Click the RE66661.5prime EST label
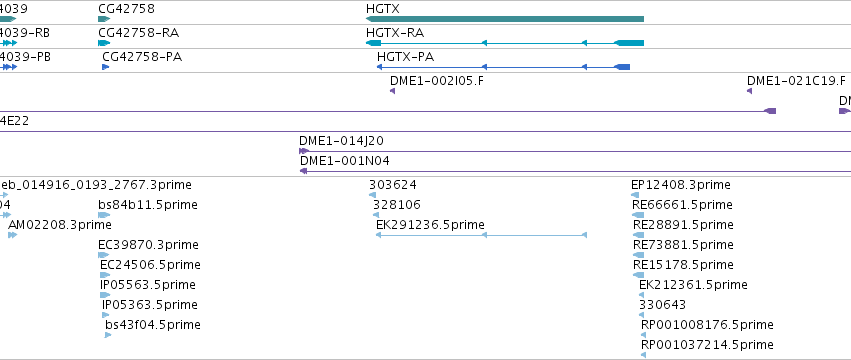 pos(683,205)
